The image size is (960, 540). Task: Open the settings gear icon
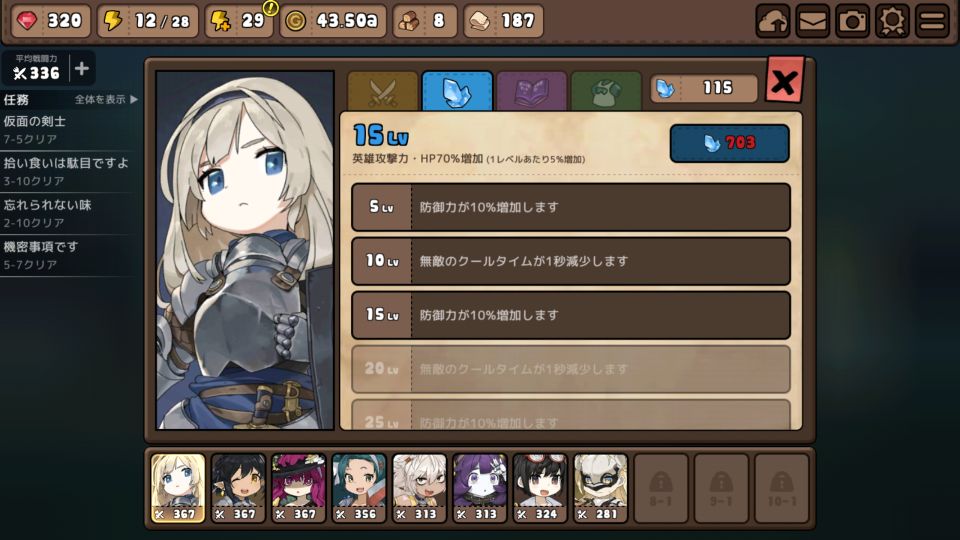892,21
